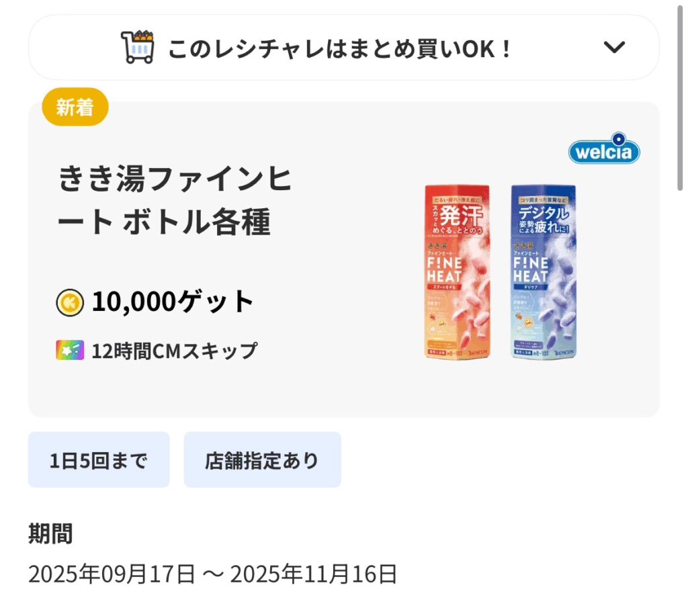Click the 新着 badge
This screenshot has height=616, width=688.
75,107
